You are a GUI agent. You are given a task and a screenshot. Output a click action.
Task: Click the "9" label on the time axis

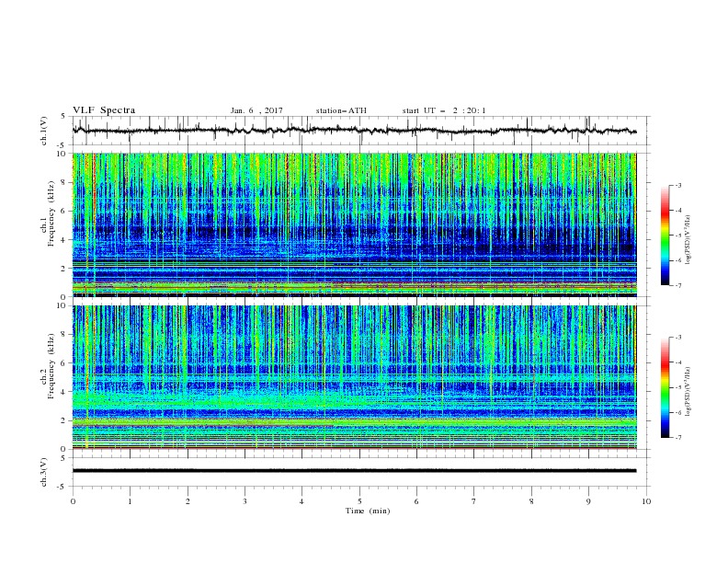pyautogui.click(x=588, y=501)
